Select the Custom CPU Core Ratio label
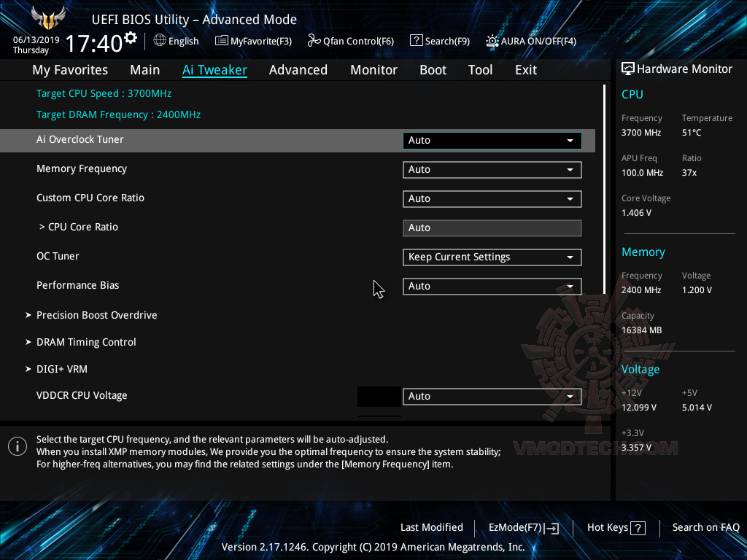747x560 pixels. [x=90, y=198]
